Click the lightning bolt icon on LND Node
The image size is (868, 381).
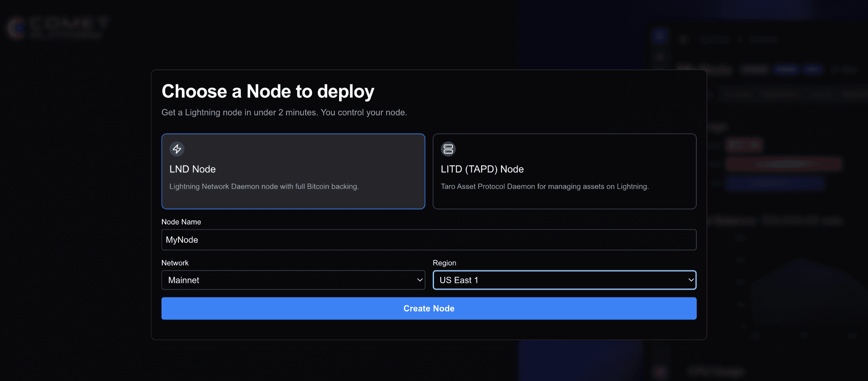point(177,149)
